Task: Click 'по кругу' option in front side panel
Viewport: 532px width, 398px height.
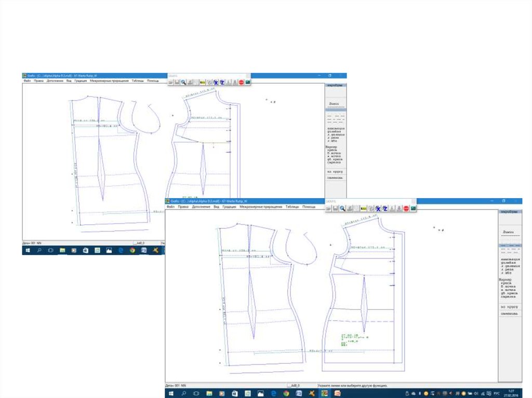Action: tap(509, 307)
